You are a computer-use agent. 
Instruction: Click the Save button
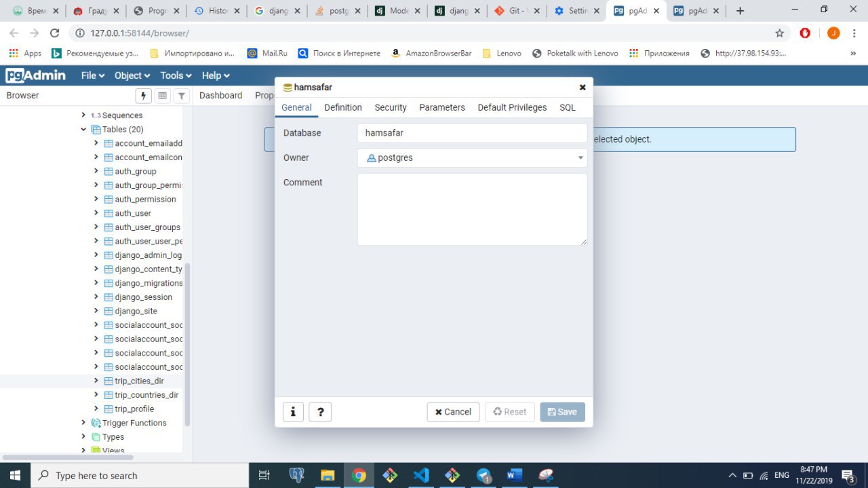click(x=562, y=412)
